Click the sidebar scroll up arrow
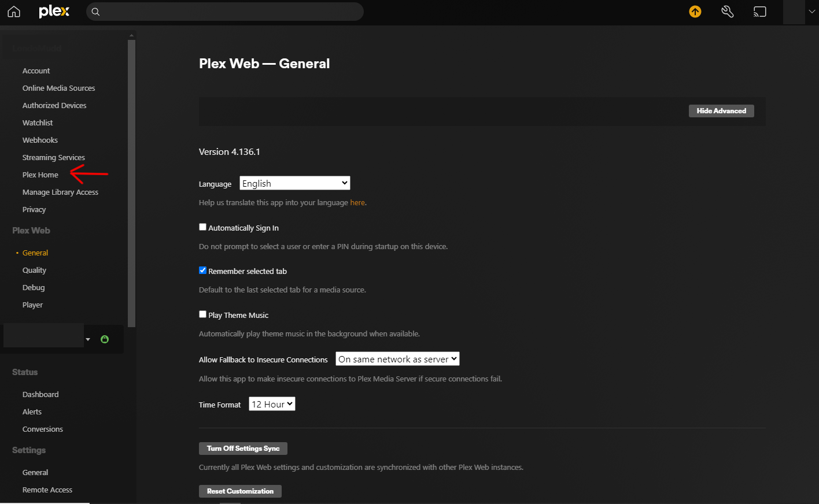Image resolution: width=819 pixels, height=504 pixels. 131,35
